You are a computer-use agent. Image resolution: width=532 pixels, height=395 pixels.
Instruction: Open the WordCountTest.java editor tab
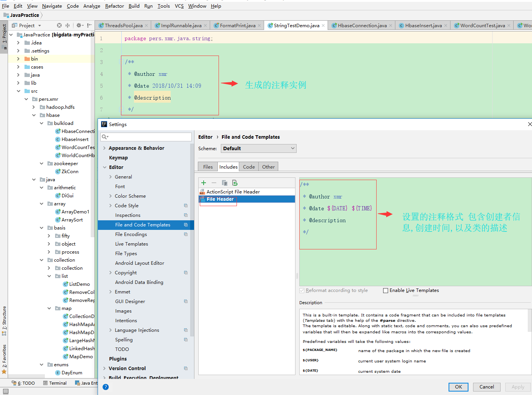click(x=482, y=26)
